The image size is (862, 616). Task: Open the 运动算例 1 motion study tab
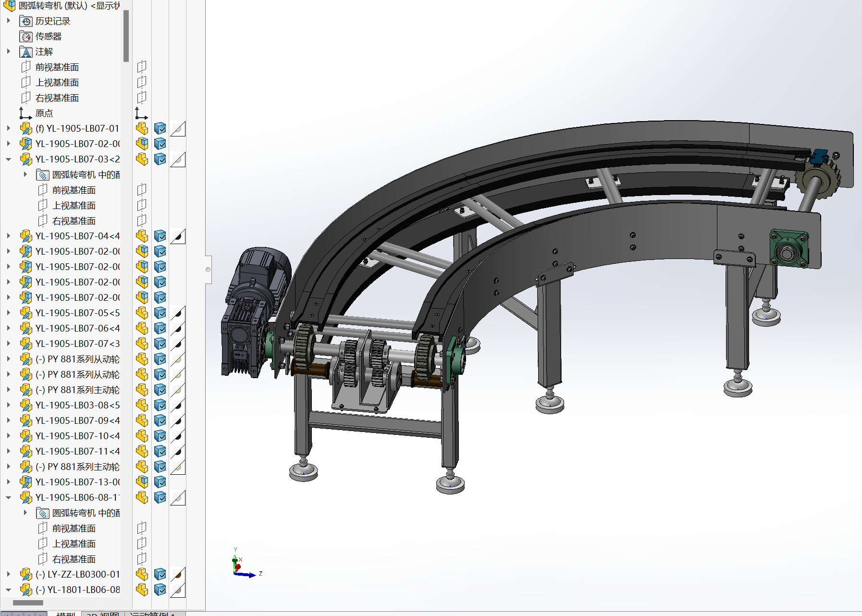[153, 614]
